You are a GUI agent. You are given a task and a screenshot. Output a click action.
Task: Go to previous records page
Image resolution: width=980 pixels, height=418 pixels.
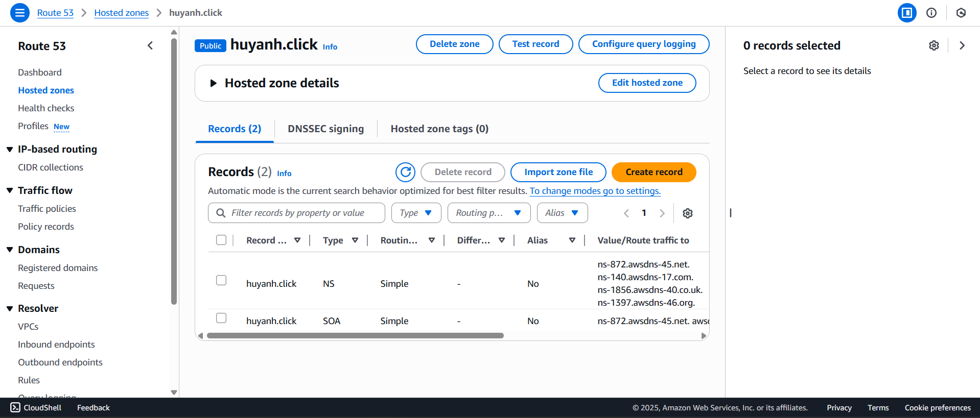click(x=626, y=213)
